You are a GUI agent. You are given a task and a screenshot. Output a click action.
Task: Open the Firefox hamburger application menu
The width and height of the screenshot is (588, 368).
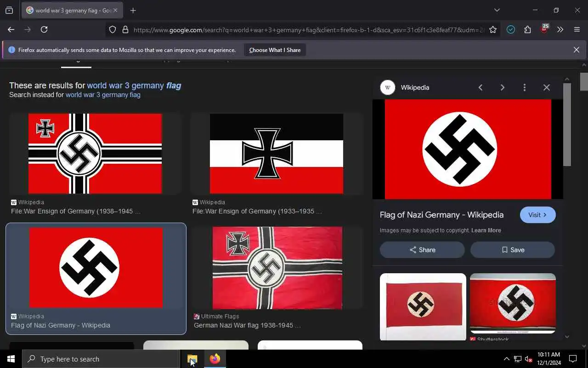click(577, 29)
